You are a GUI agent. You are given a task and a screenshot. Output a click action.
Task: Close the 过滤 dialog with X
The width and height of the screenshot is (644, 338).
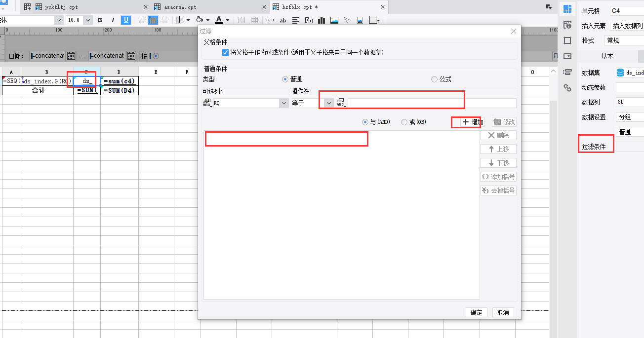pos(514,31)
